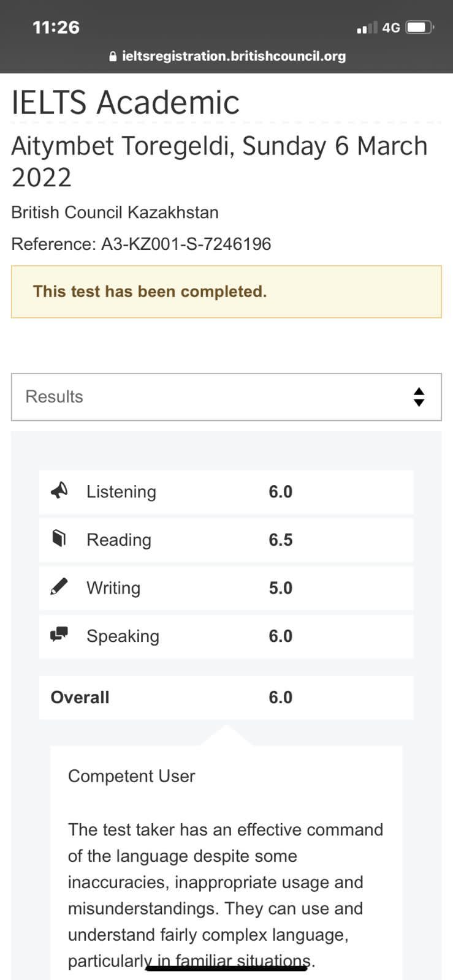This screenshot has height=980, width=453.
Task: Select the Writing 5.0 score row
Action: point(226,588)
